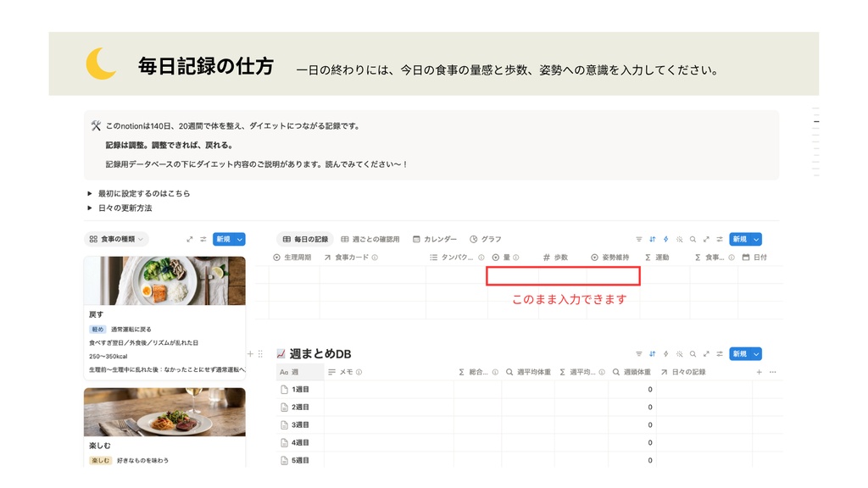Click the 姿勢維持 column header
Image resolution: width=868 pixels, height=488 pixels.
[609, 258]
